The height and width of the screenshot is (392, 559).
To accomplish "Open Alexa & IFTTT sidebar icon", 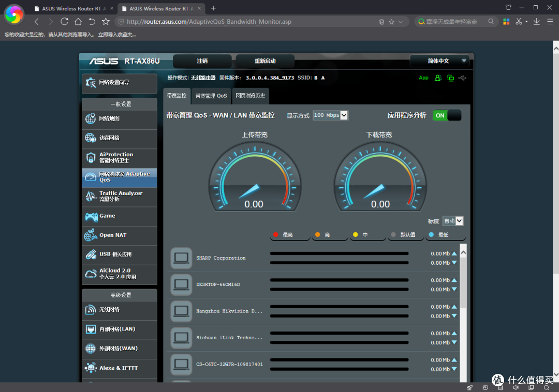I will (x=91, y=367).
